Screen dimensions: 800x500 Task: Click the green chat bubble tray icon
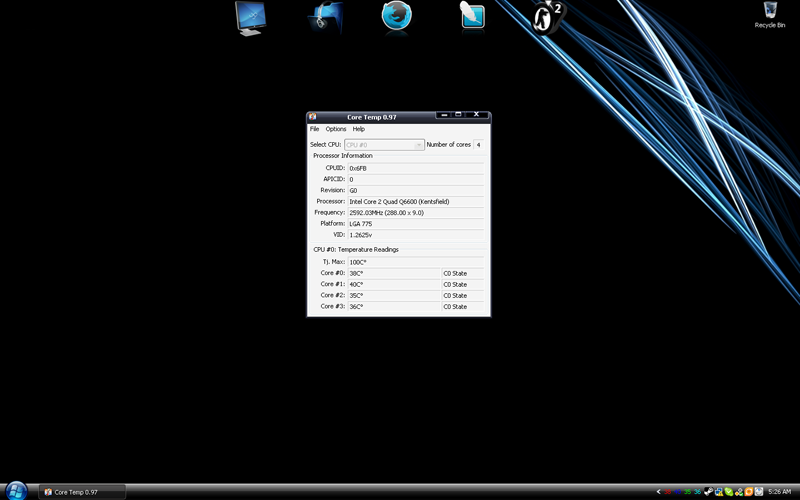(x=729, y=492)
